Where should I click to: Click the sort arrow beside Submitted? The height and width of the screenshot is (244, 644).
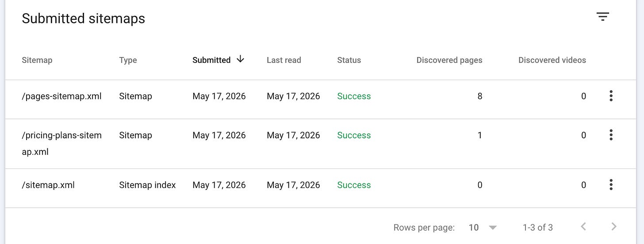click(240, 59)
